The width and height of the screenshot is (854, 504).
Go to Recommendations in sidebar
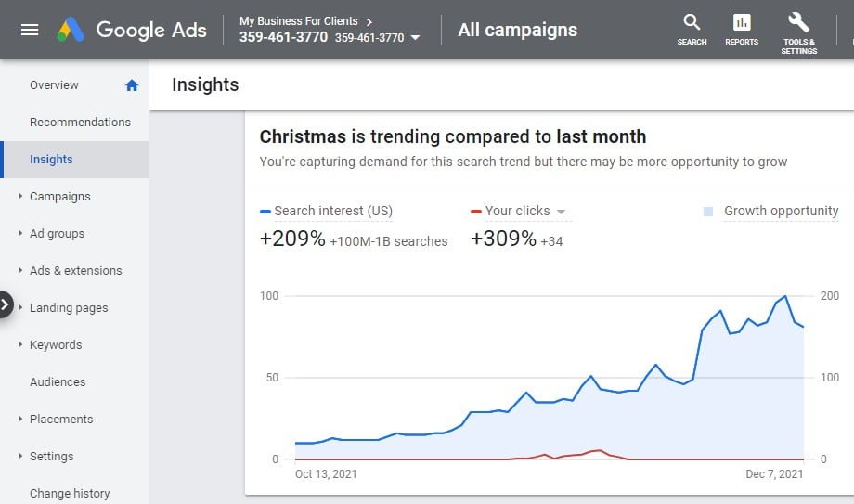point(80,122)
